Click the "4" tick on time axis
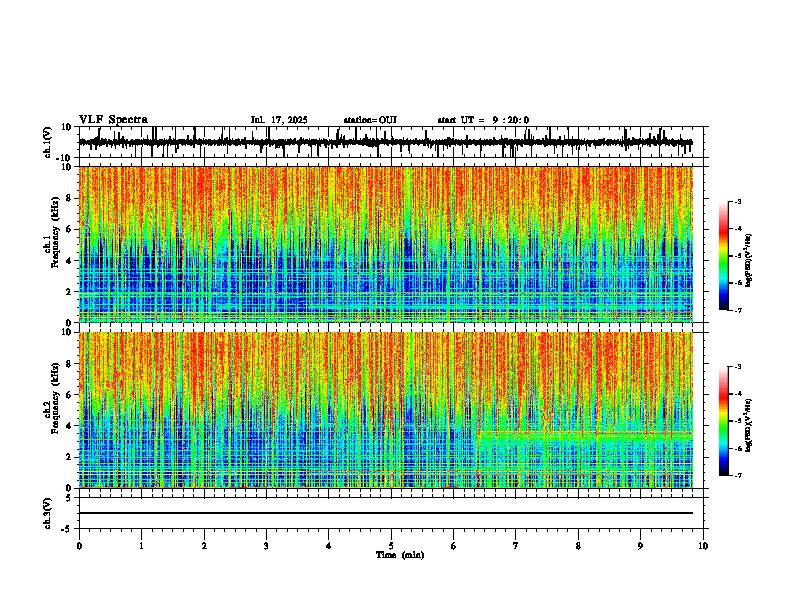The image size is (792, 612). [x=329, y=546]
